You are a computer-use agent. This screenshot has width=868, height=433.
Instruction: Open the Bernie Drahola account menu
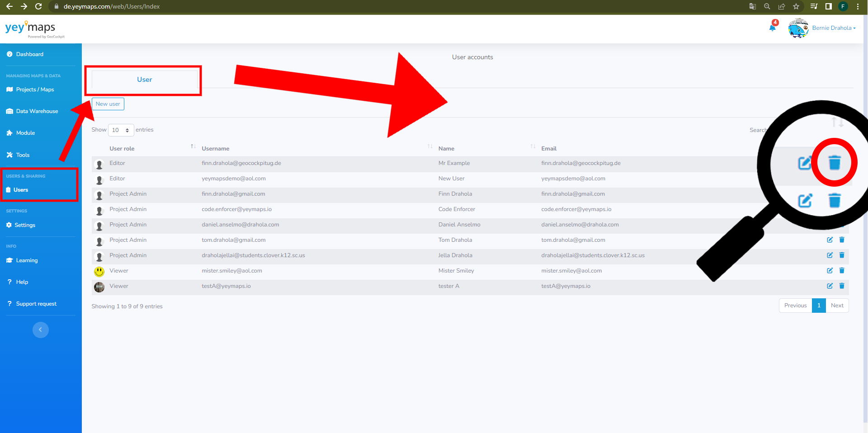(833, 28)
